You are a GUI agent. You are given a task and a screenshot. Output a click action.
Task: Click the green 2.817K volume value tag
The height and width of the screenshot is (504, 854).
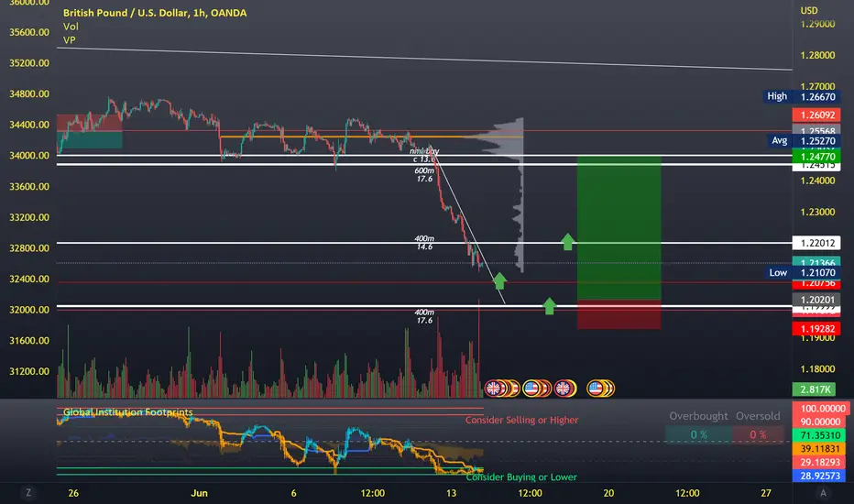point(815,389)
